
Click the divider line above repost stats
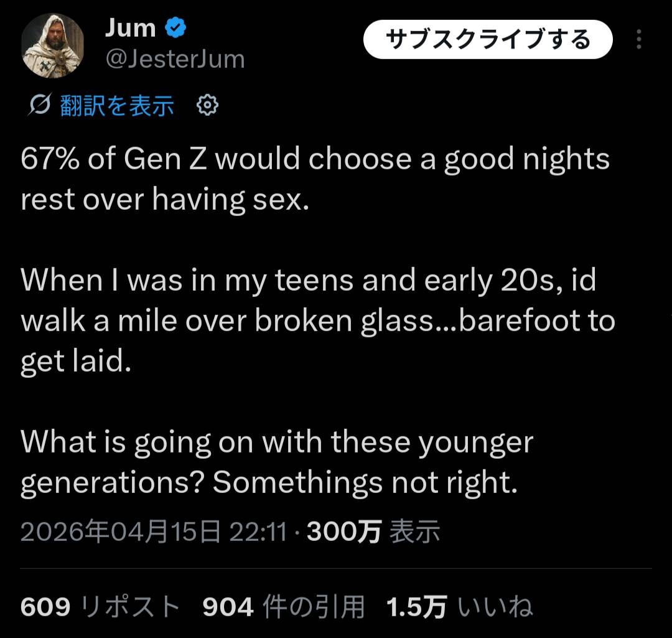[x=336, y=568]
